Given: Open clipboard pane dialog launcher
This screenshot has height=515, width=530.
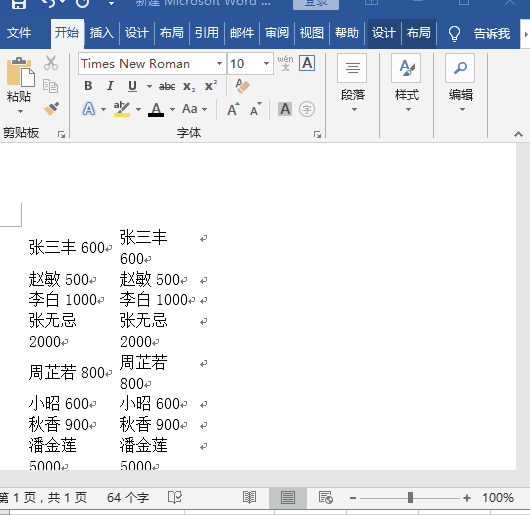Looking at the screenshot, I should point(61,134).
